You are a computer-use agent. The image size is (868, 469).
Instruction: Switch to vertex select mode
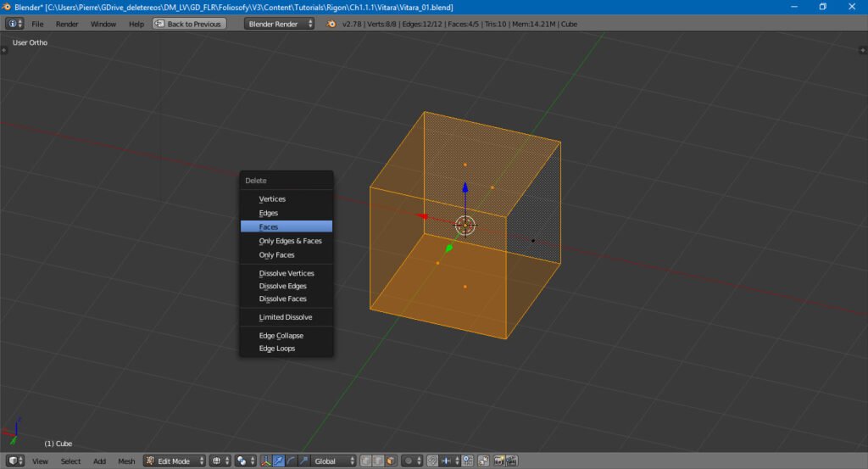[366, 461]
